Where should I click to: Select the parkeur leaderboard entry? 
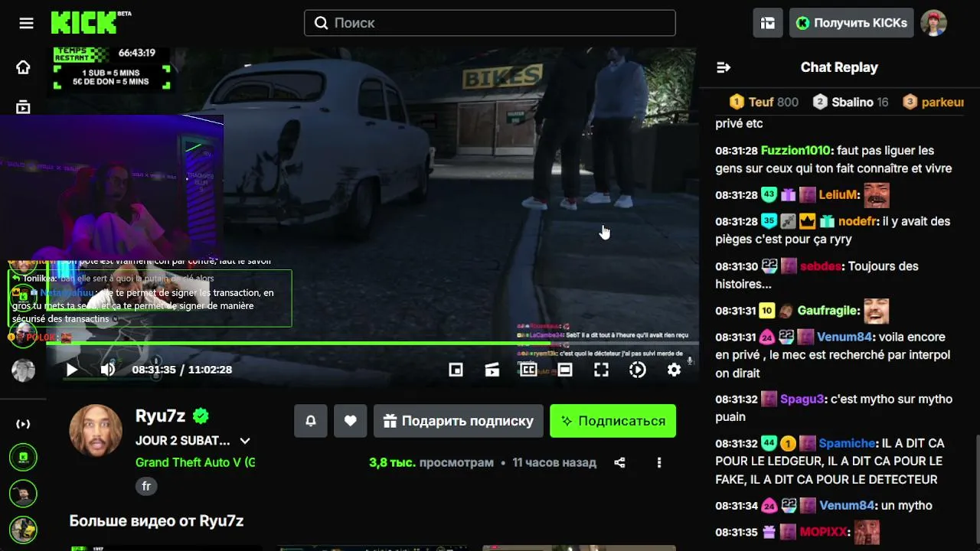pos(933,102)
